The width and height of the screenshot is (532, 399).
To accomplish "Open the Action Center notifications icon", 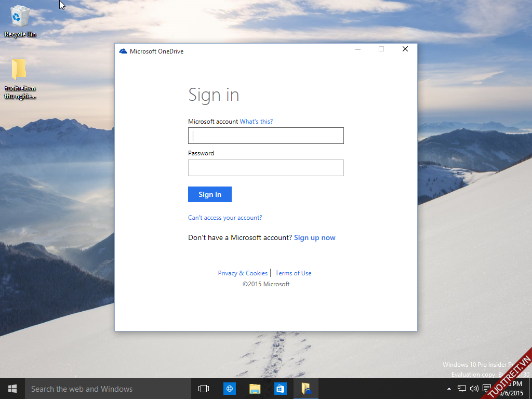I will [486, 388].
